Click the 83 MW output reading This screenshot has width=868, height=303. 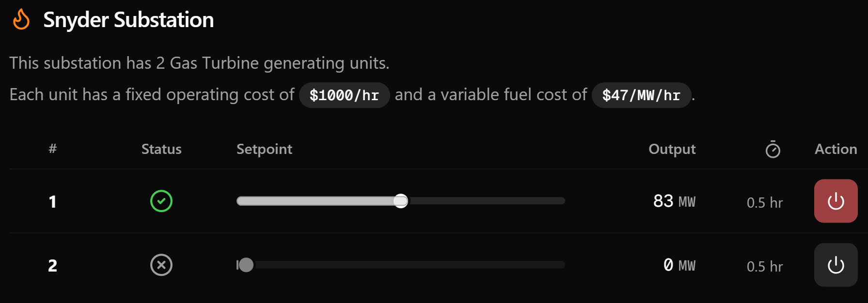[674, 201]
